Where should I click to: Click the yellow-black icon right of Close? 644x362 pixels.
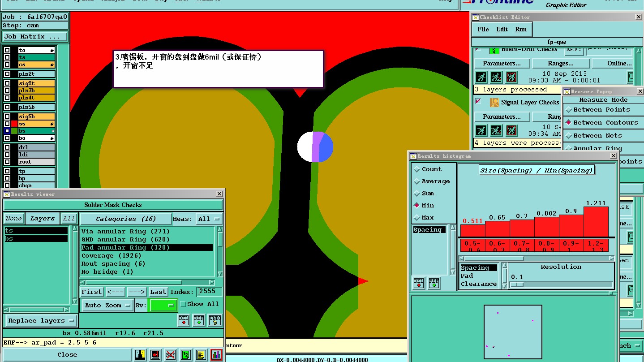tap(141, 355)
